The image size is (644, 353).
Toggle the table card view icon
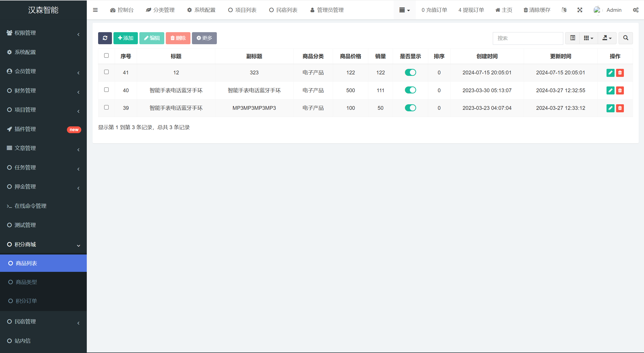(x=573, y=38)
